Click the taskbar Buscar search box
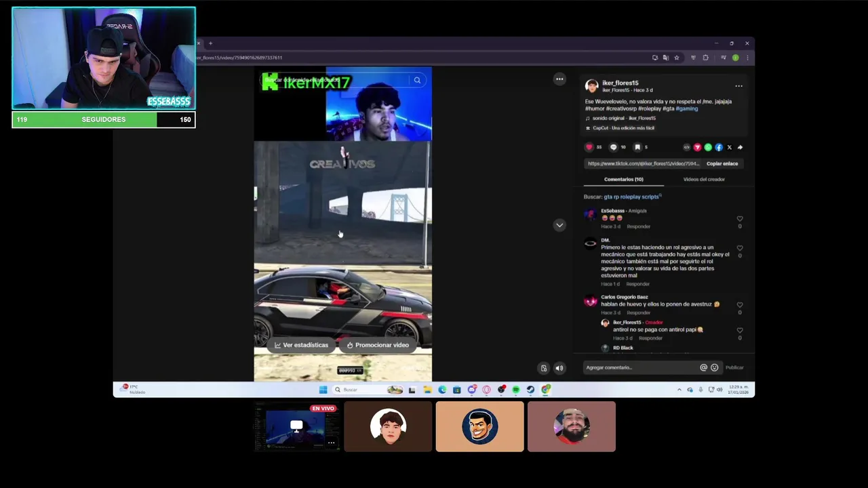Screen dimensions: 868x488 click(x=368, y=390)
